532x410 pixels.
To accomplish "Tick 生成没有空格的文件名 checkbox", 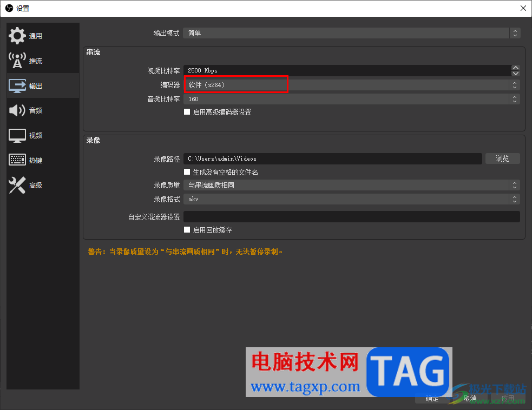I will click(x=187, y=172).
